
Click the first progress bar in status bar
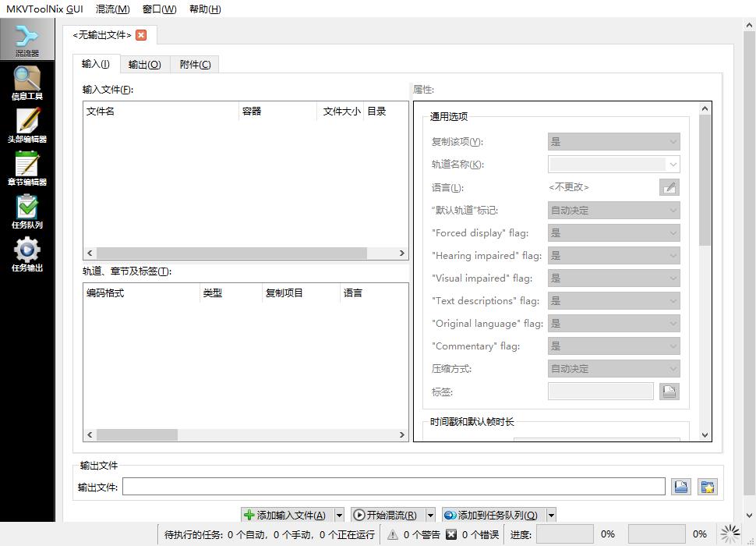click(565, 534)
